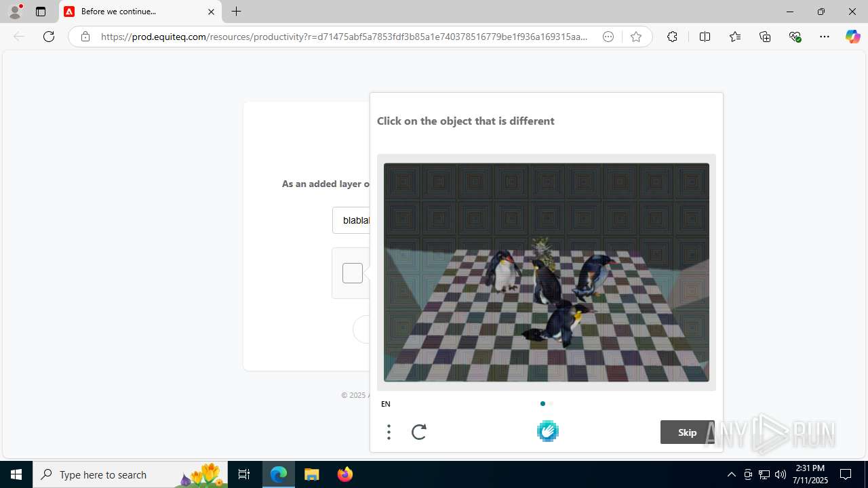The image size is (868, 488).
Task: Open the Windows Start menu
Action: pos(16,474)
